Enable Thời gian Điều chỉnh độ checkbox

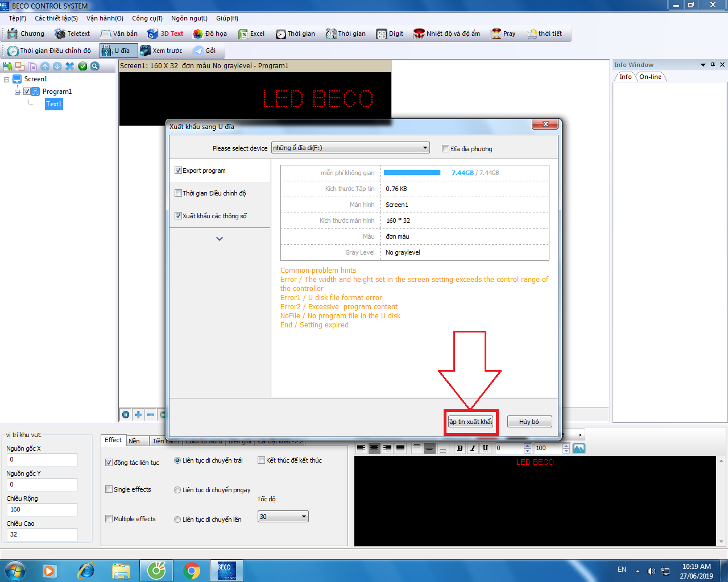click(x=178, y=193)
